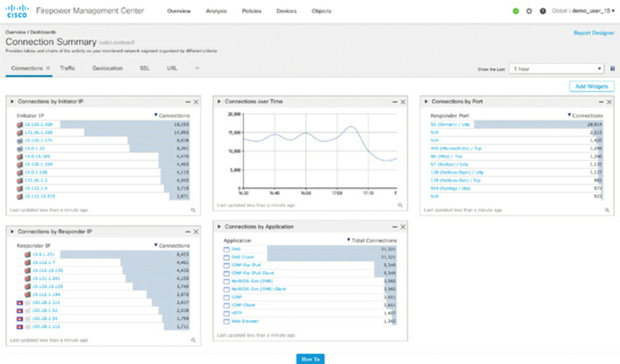Switch to the Traffic tab
The width and height of the screenshot is (620, 364).
(x=67, y=68)
